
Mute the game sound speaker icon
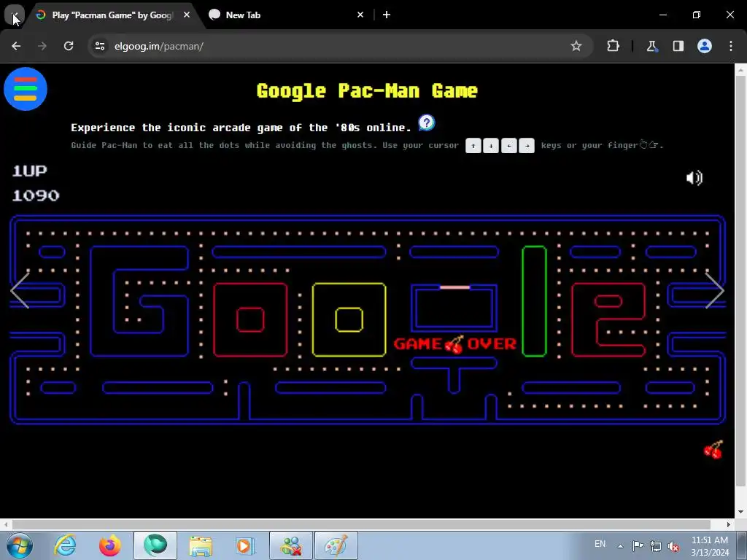pyautogui.click(x=694, y=178)
